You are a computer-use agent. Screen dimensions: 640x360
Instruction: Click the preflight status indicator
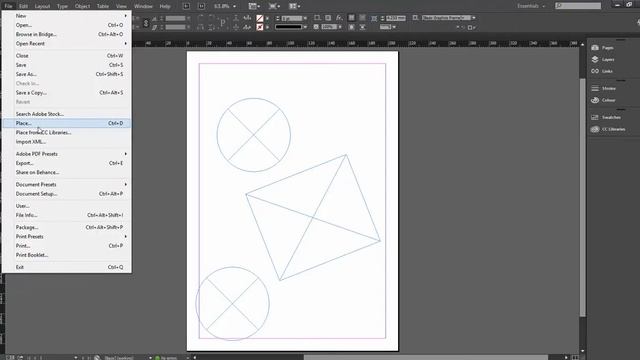pyautogui.click(x=166, y=358)
